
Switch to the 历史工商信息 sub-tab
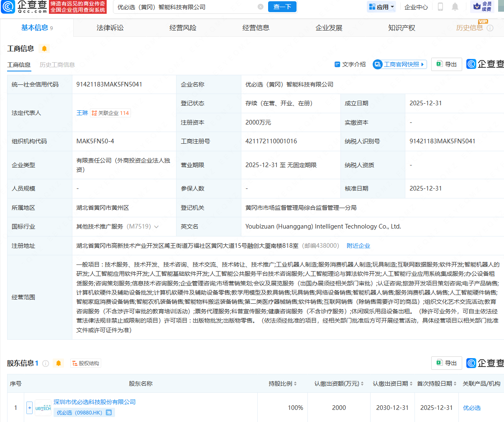tap(57, 65)
